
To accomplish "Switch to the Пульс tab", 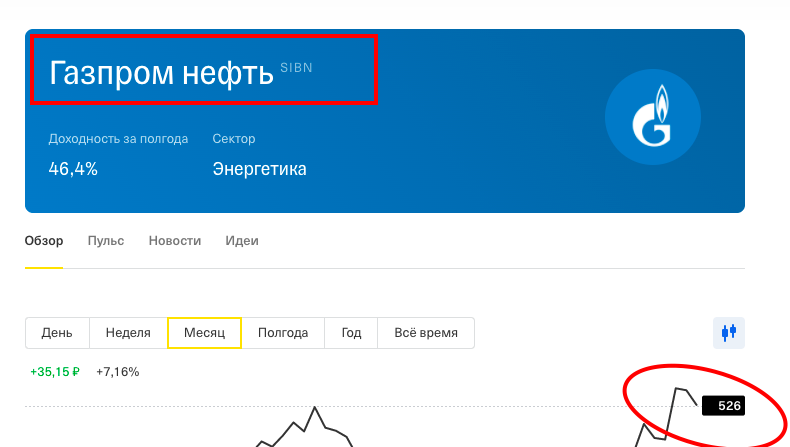I will point(106,241).
